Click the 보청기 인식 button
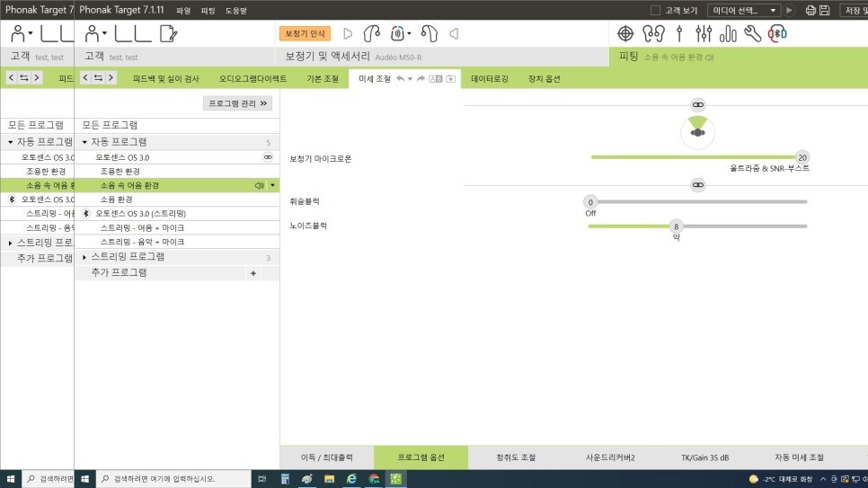This screenshot has height=488, width=868. click(x=305, y=34)
